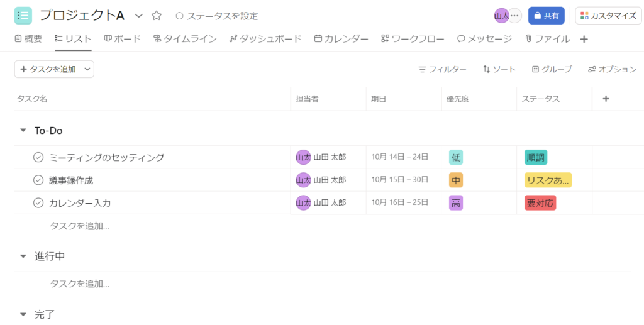Open the ソート sort options
Viewport: 644px width, 325px height.
(x=499, y=69)
